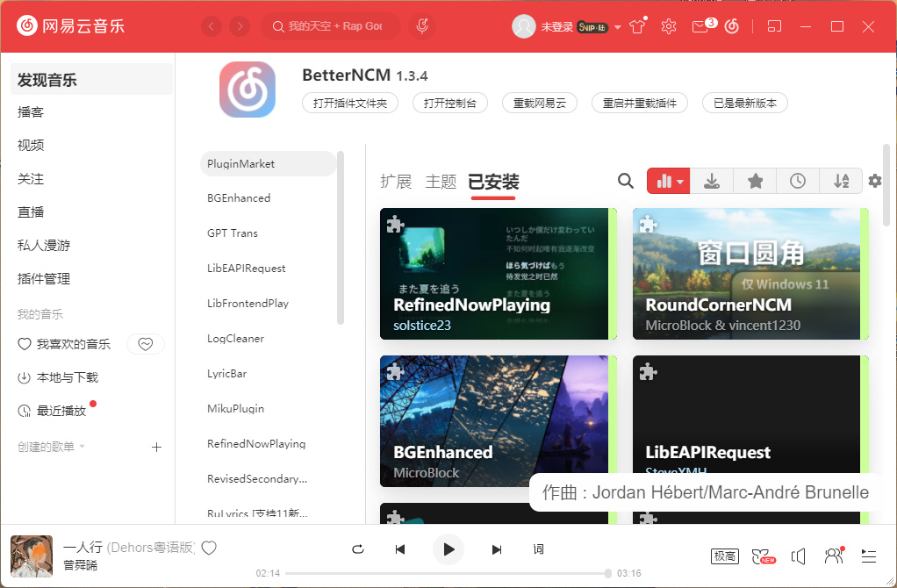Screen dimensions: 897x588
Task: Open 发现音乐 in sidebar
Action: pos(91,80)
